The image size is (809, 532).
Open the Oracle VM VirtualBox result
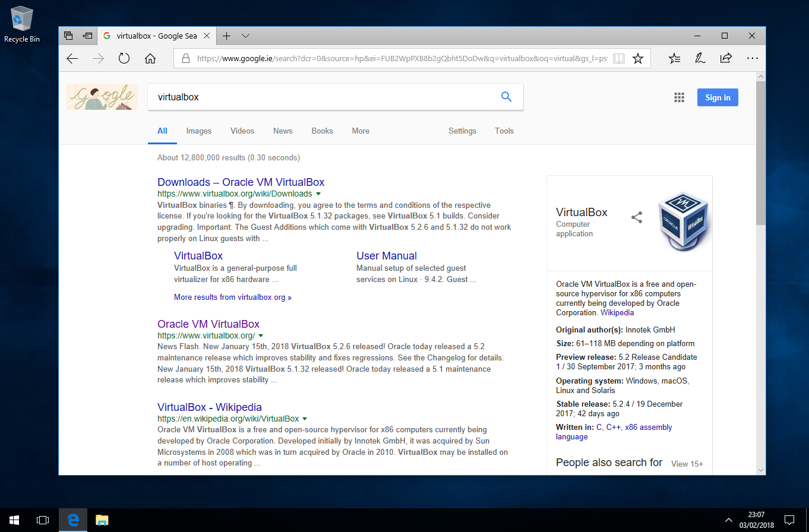[x=208, y=324]
